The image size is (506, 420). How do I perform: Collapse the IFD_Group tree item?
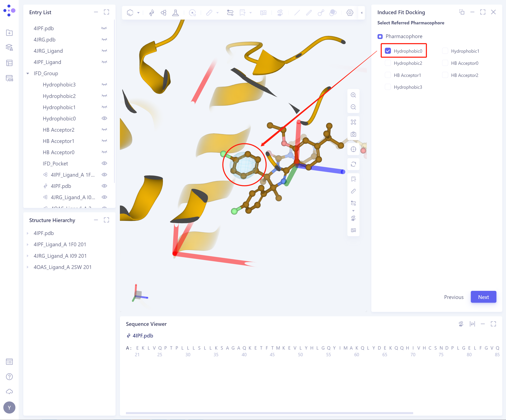tap(28, 73)
